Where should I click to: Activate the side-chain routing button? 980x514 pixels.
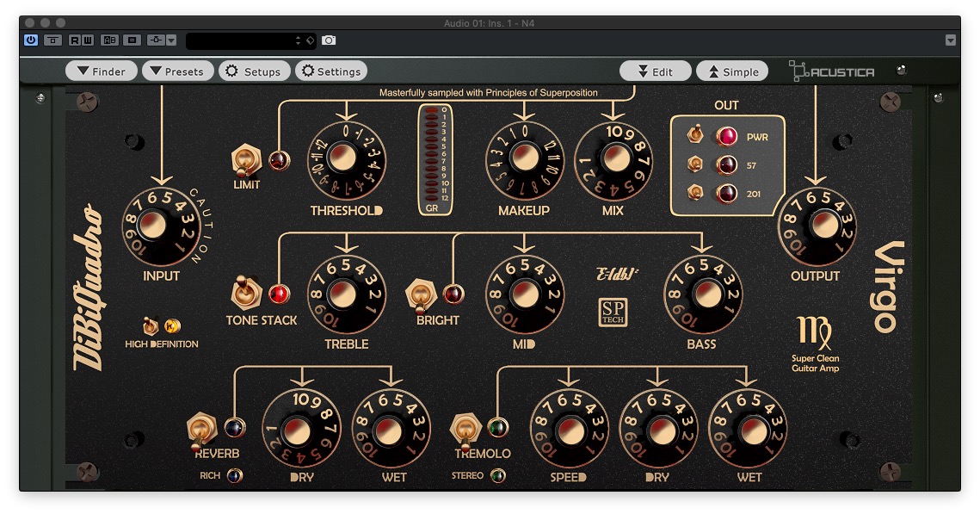point(156,40)
